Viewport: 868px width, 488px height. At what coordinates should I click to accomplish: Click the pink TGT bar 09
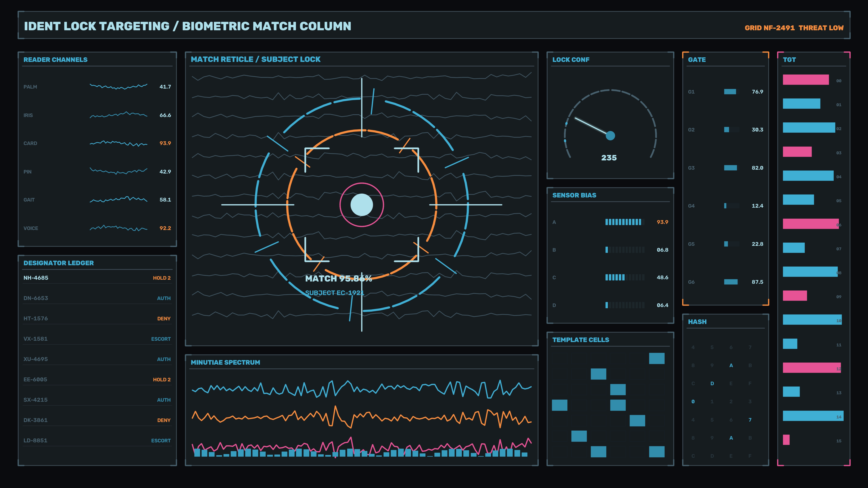(x=795, y=296)
